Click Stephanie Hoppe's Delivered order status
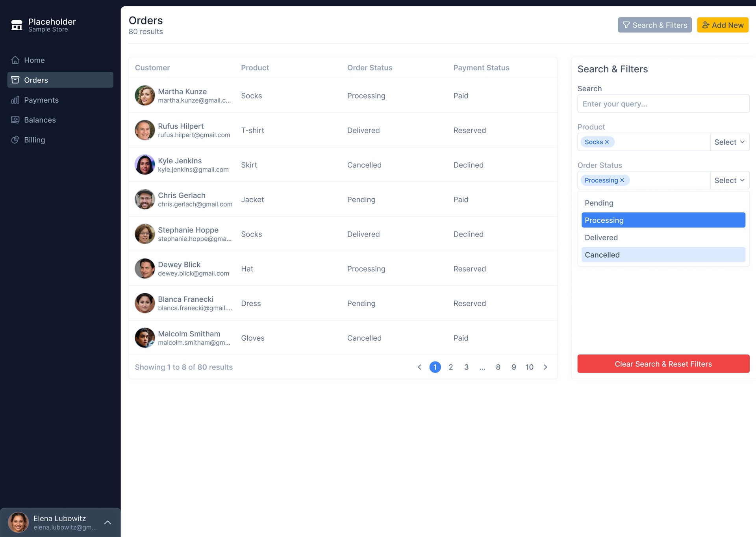This screenshot has height=537, width=756. (363, 234)
